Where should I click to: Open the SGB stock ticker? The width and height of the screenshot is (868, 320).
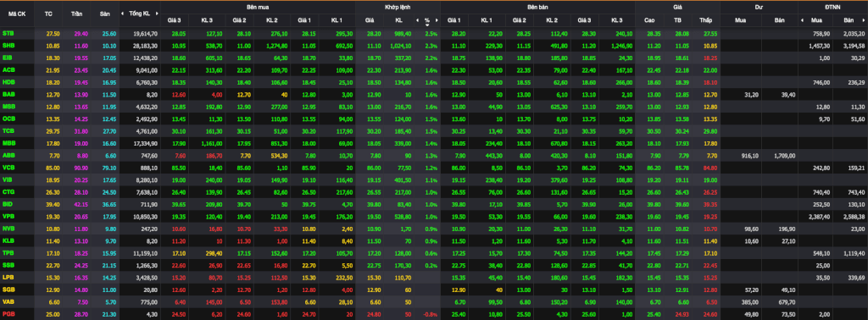pos(8,289)
